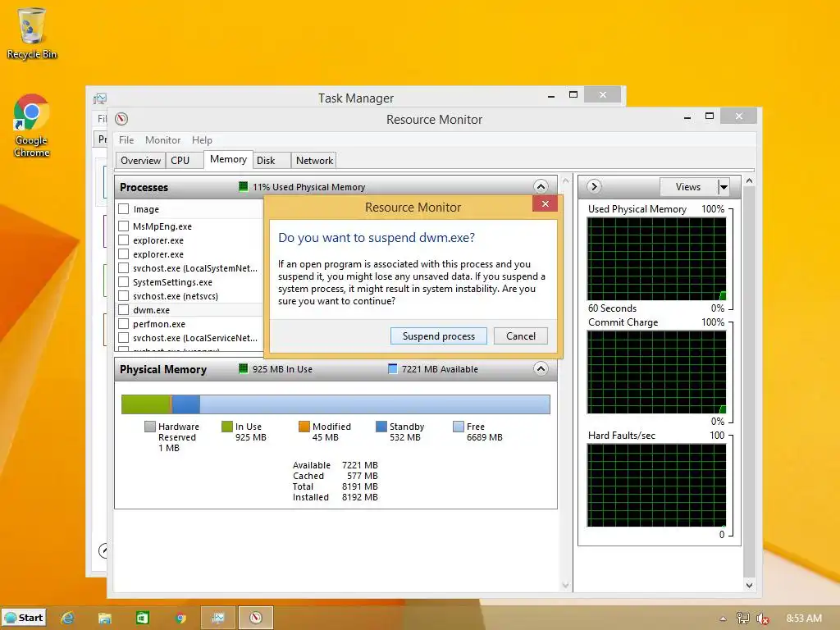Viewport: 840px width, 630px height.
Task: Check the dwm.exe process checkbox
Action: pyautogui.click(x=124, y=309)
